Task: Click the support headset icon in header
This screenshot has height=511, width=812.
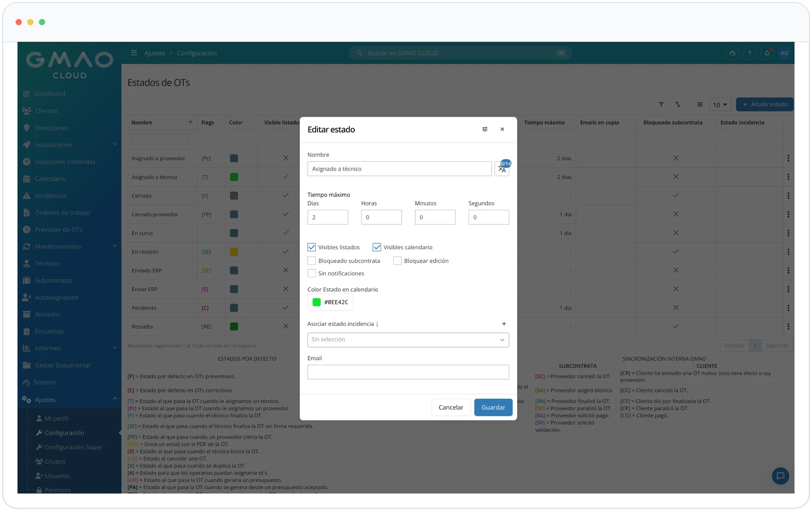Action: click(x=732, y=53)
